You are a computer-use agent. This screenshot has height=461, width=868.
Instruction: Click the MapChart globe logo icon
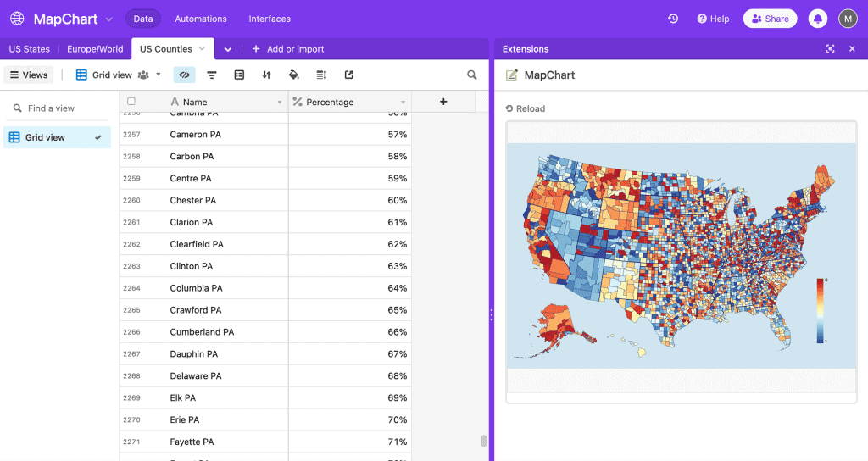click(17, 19)
